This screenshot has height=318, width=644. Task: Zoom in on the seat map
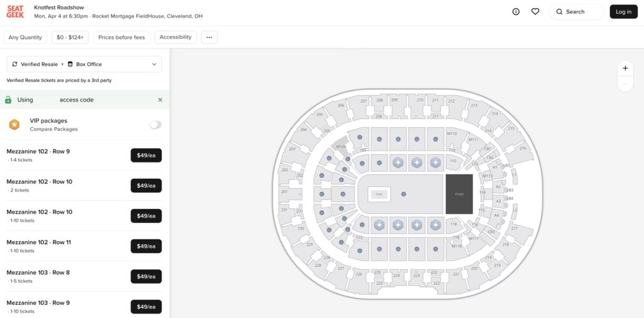point(625,68)
